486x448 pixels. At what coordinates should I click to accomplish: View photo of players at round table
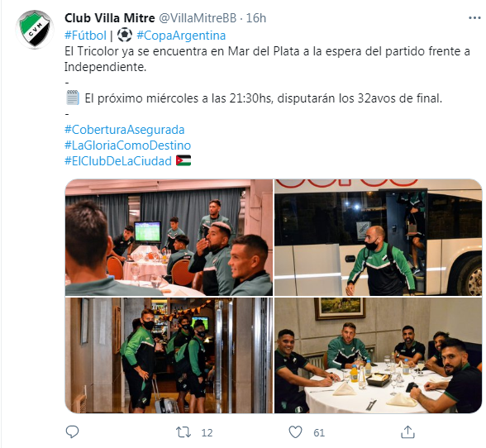click(379, 355)
